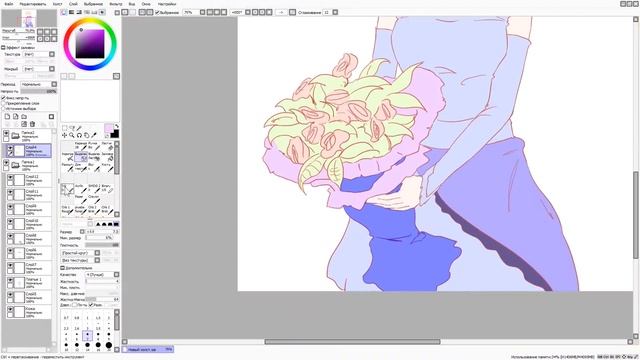The width and height of the screenshot is (640, 360).
Task: Swap foreground and background colors
Action: pos(116,126)
